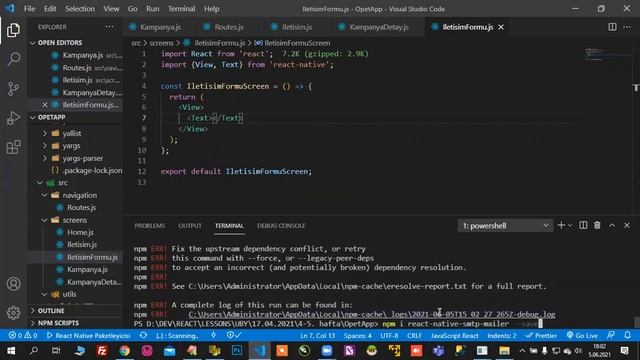Show the Debug Console tab
The image size is (640, 360).
pyautogui.click(x=281, y=225)
